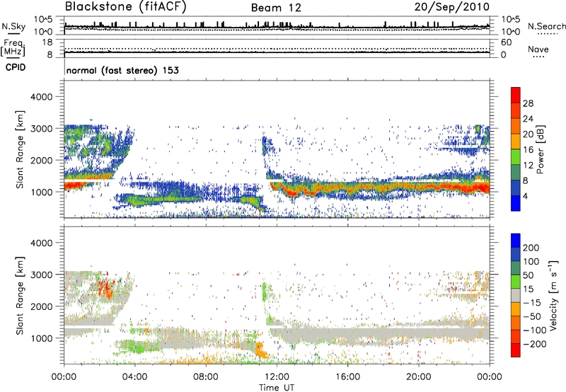Click the '16:00' time tick label
566x392 pixels.
pyautogui.click(x=347, y=377)
